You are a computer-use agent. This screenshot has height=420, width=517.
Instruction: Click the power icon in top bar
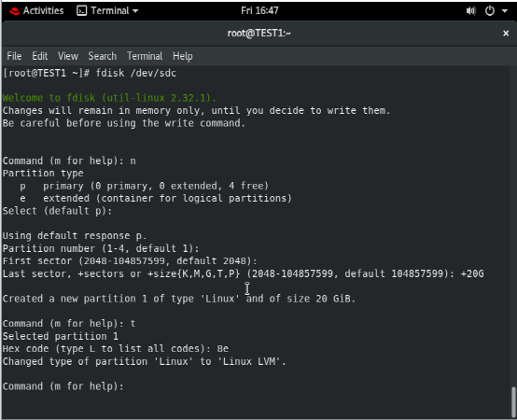tap(490, 11)
